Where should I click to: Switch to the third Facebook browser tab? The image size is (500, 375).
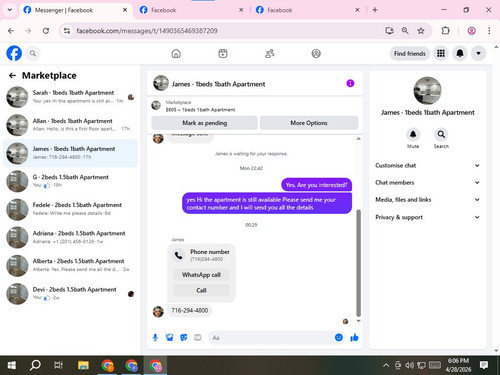tap(307, 10)
